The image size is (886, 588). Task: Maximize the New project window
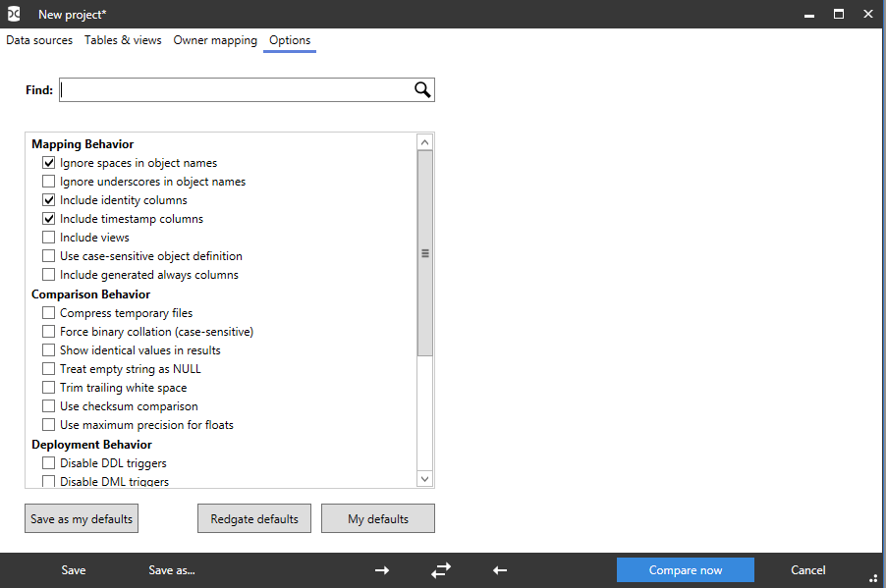tap(839, 14)
